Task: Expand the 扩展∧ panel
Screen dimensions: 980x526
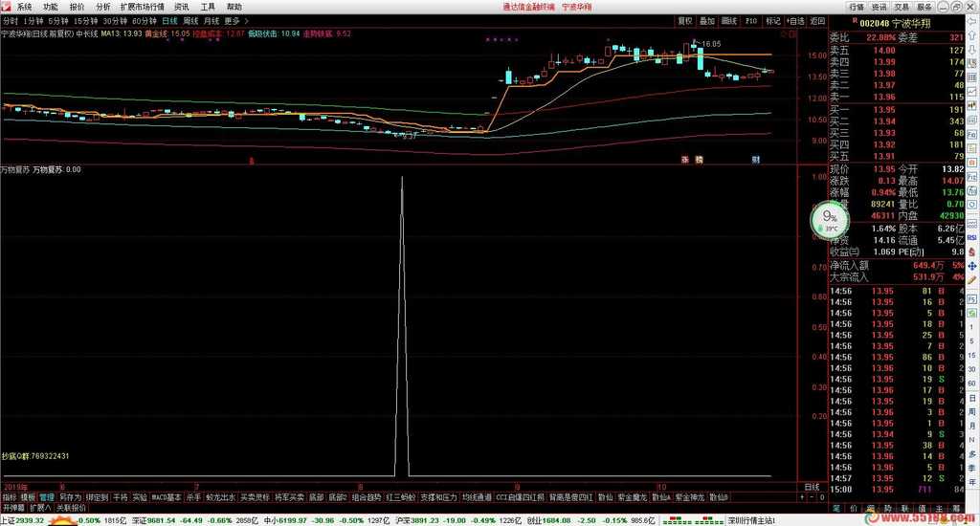Action: [x=40, y=509]
